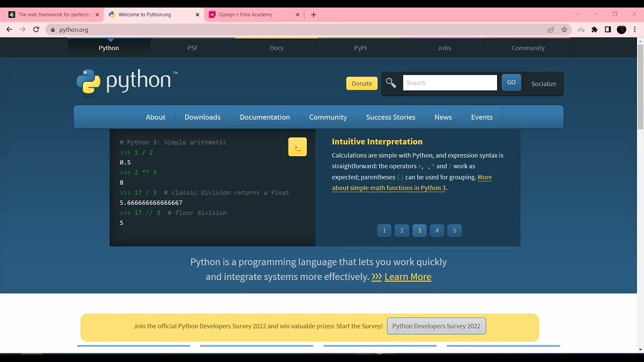Open the Documentation menu

coord(265,117)
